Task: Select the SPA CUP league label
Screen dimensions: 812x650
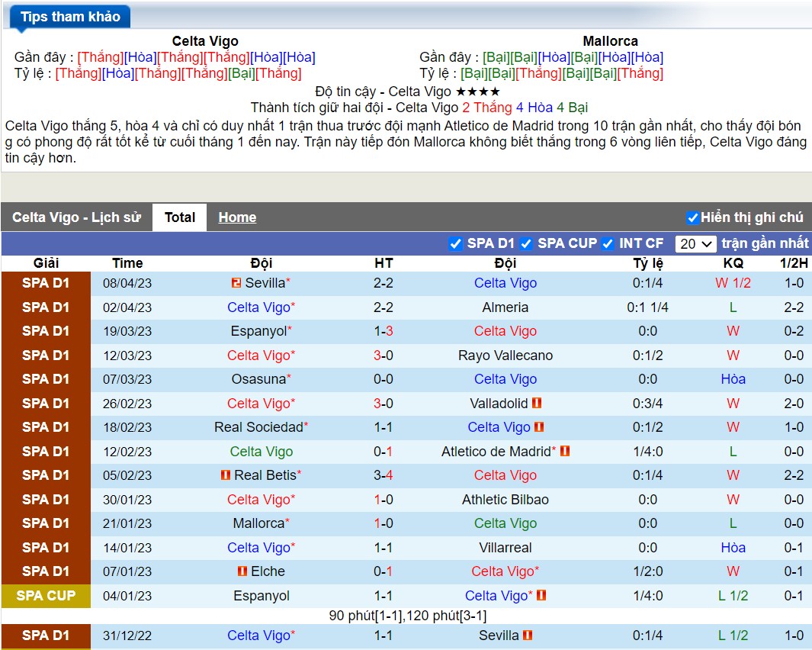Action: pos(46,596)
